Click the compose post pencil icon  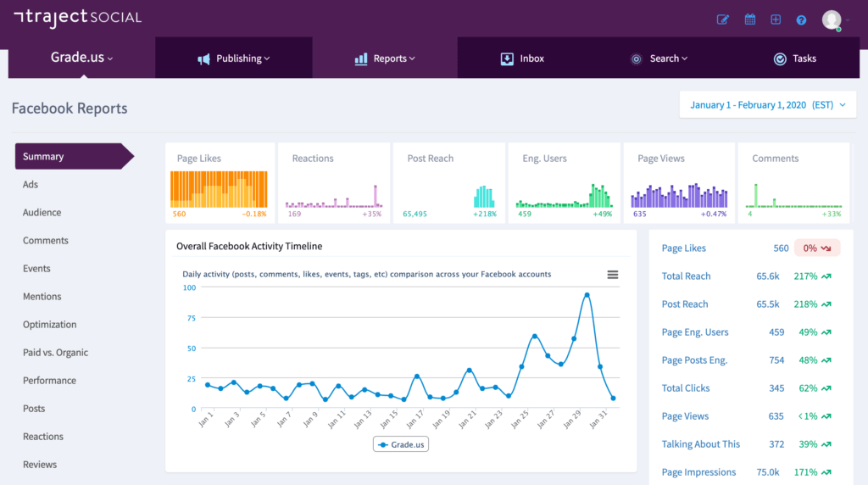(722, 20)
